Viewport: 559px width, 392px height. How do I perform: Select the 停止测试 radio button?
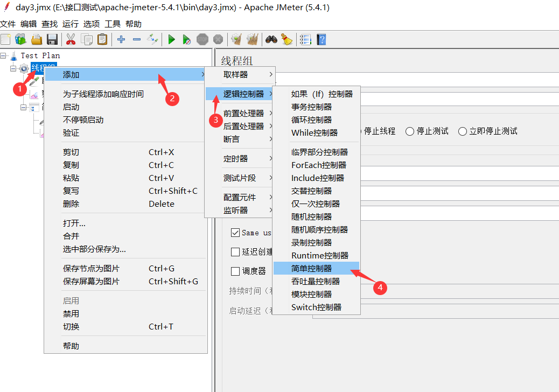(410, 131)
